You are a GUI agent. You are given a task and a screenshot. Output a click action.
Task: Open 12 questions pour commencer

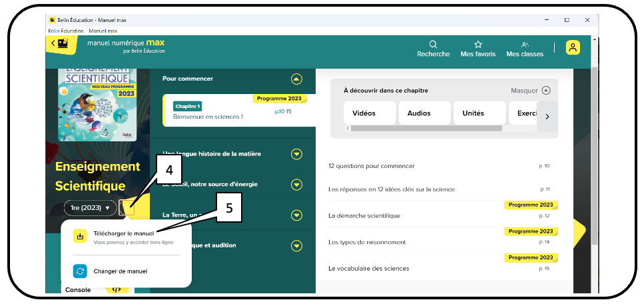click(372, 166)
